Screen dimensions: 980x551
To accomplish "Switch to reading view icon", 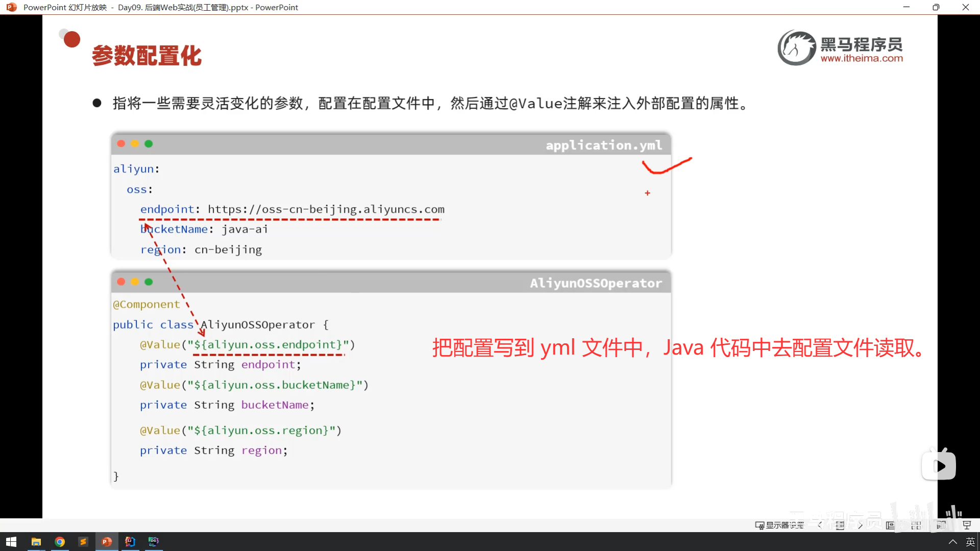I will point(941,525).
